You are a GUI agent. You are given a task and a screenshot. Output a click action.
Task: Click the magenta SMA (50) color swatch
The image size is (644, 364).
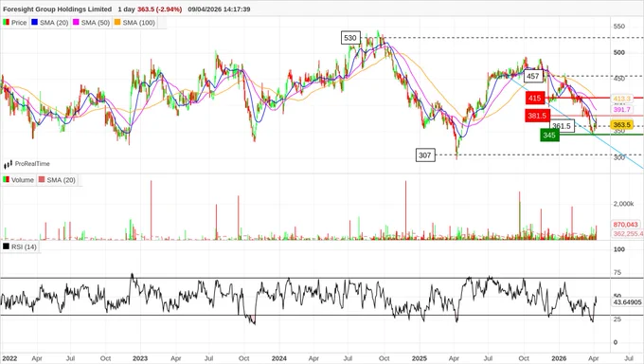tap(76, 22)
